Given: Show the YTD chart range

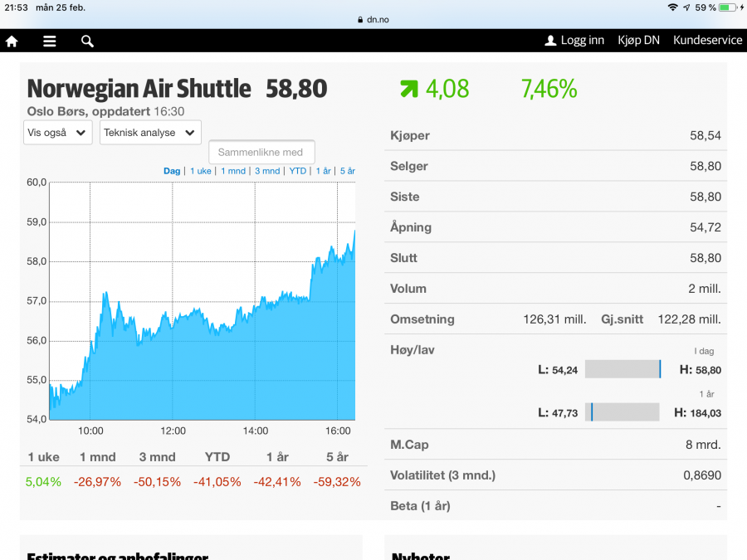Looking at the screenshot, I should pos(298,171).
